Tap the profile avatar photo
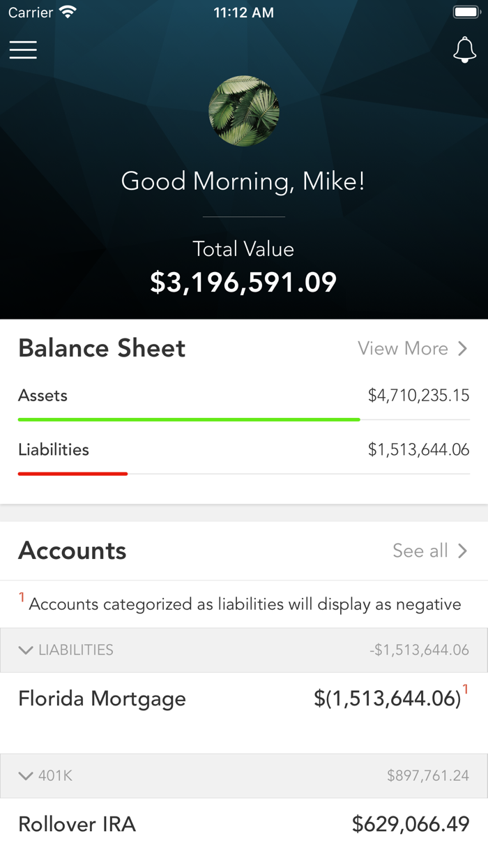The height and width of the screenshot is (868, 488). pos(243,110)
